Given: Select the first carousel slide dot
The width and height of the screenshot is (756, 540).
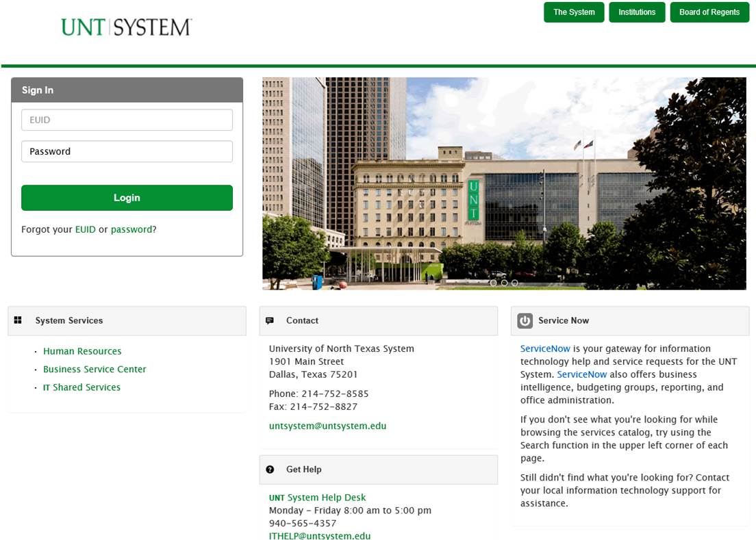Looking at the screenshot, I should pyautogui.click(x=493, y=283).
